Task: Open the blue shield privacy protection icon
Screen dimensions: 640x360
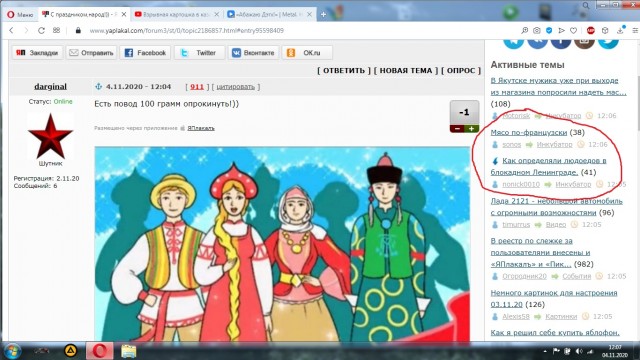Action: [x=549, y=30]
